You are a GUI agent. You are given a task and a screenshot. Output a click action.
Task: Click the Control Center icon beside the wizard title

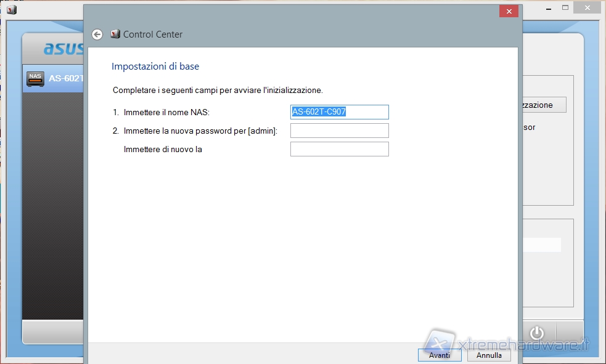(115, 34)
